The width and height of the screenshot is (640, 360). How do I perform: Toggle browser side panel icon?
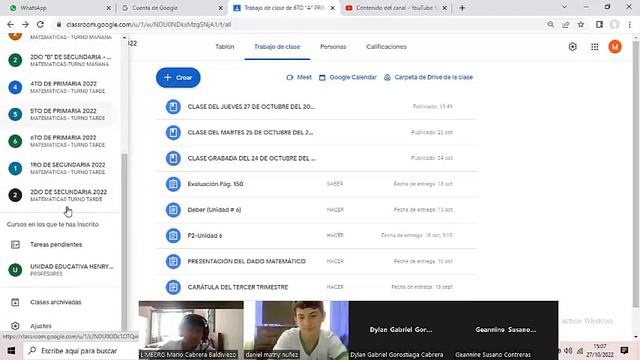click(599, 24)
